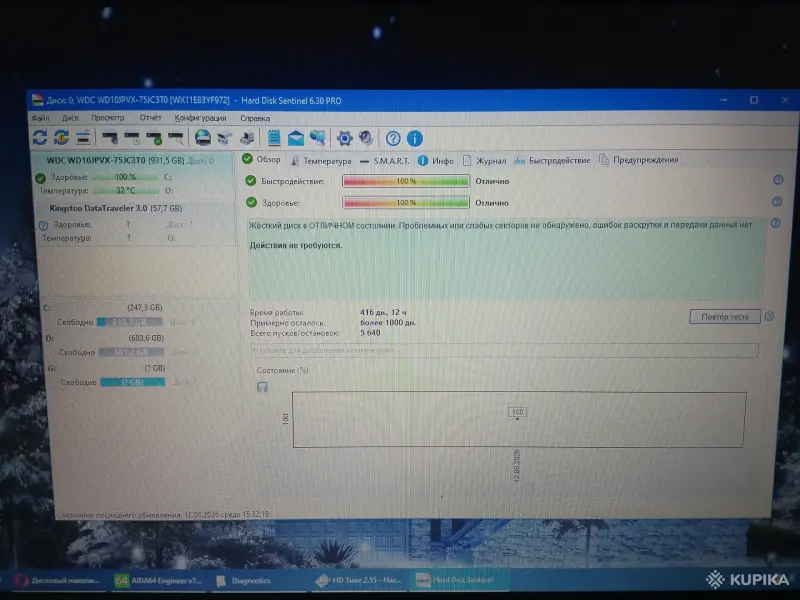Click the globe and disk toolbar icon
Image resolution: width=800 pixels, height=600 pixels.
[203, 138]
